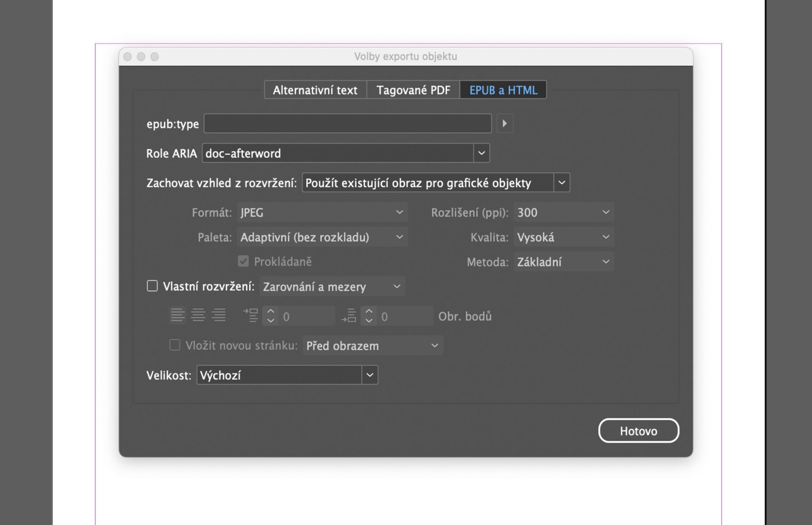Image resolution: width=812 pixels, height=525 pixels.
Task: Open the Role ARIA dropdown
Action: pyautogui.click(x=481, y=153)
